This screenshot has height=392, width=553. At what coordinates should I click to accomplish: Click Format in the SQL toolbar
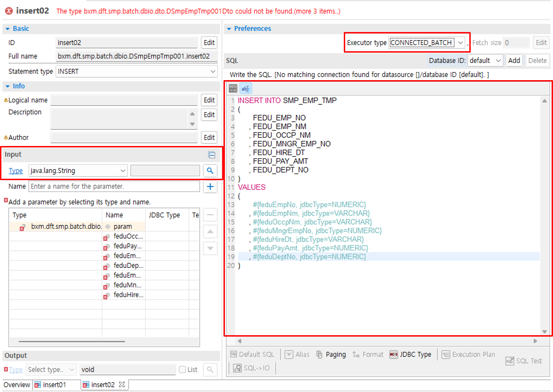point(368,354)
